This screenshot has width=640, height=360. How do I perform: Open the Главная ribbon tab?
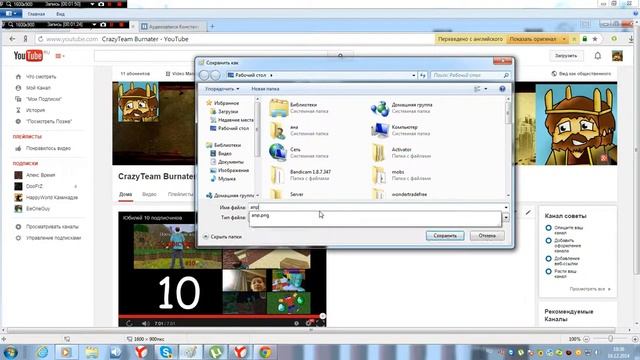click(36, 14)
